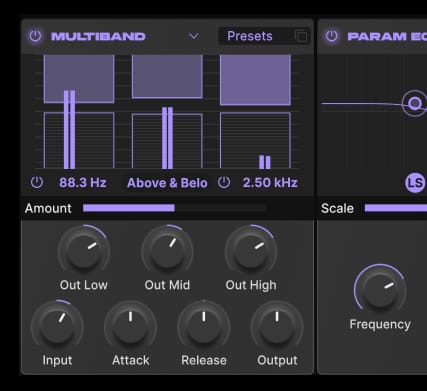Click the Param EQ Frequency knob
The height and width of the screenshot is (391, 427).
[x=380, y=291]
